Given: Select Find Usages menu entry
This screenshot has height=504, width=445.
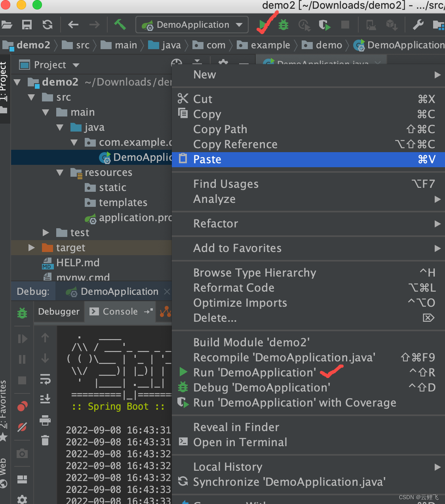Looking at the screenshot, I should coord(308,184).
